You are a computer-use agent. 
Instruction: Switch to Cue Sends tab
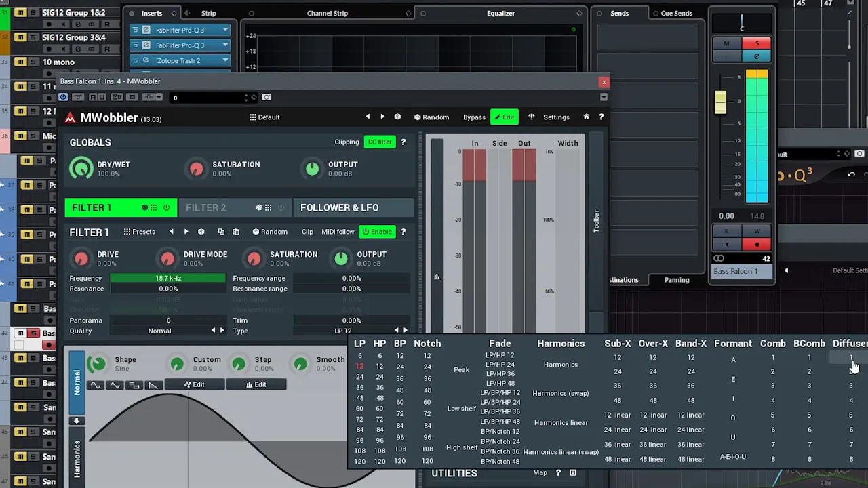[x=676, y=13]
